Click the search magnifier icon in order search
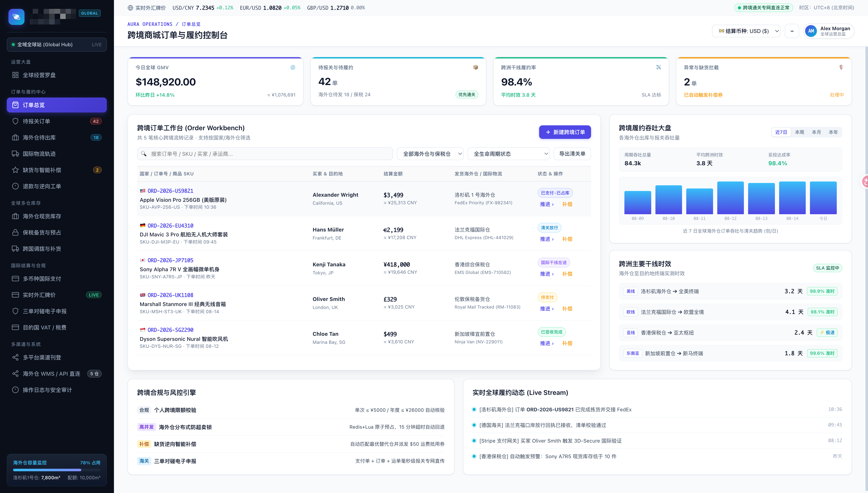868x493 pixels. (x=144, y=154)
